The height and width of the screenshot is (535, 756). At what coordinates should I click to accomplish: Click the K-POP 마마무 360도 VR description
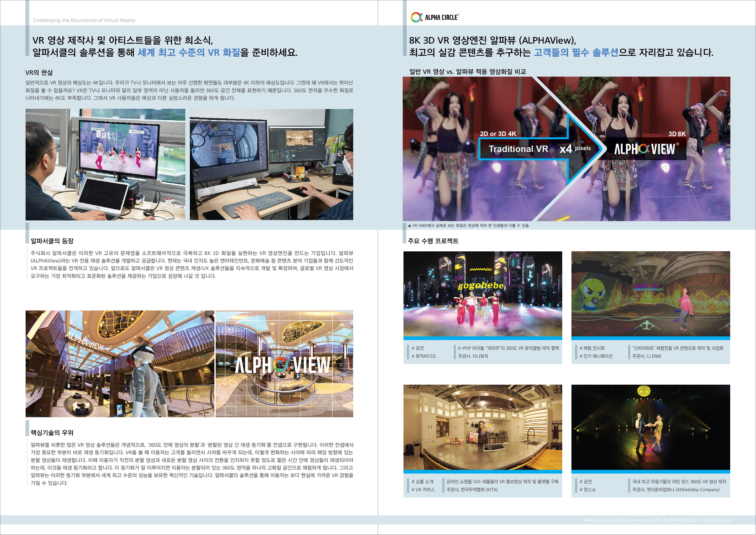[x=508, y=348]
